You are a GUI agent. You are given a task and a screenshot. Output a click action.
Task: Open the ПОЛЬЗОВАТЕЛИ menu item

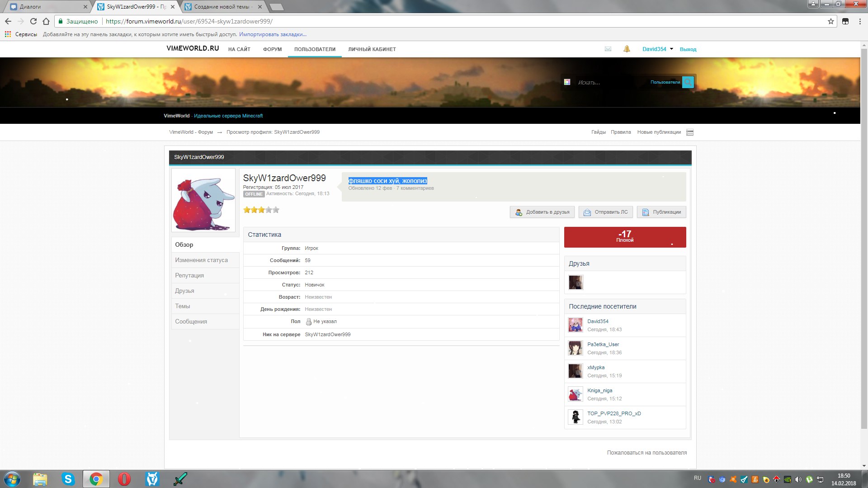coord(315,49)
